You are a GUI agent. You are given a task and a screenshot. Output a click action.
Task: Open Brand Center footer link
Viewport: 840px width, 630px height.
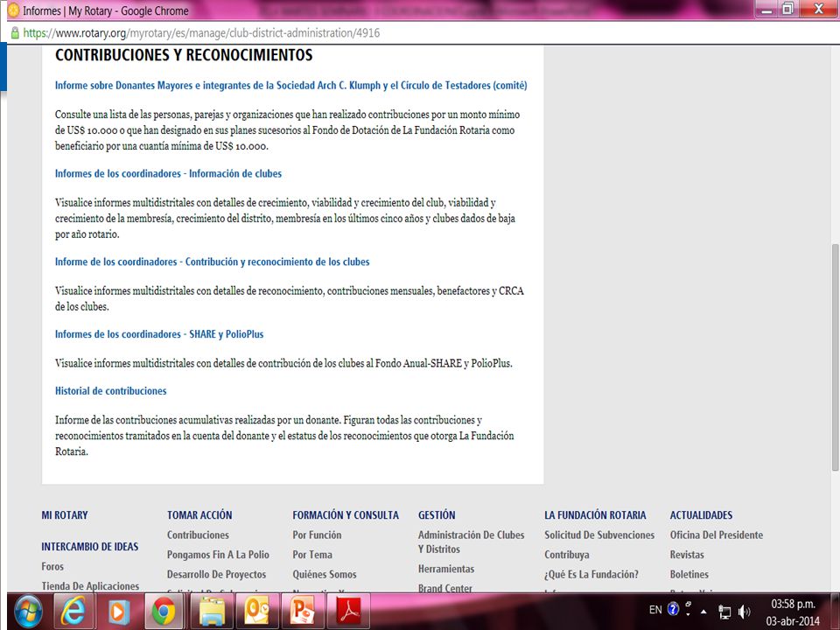[x=445, y=588]
